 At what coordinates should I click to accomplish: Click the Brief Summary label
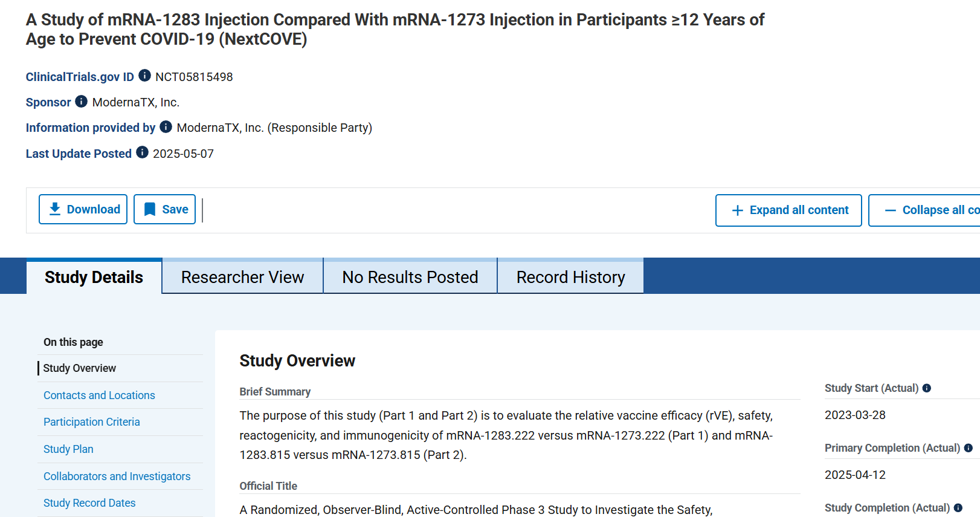(275, 392)
